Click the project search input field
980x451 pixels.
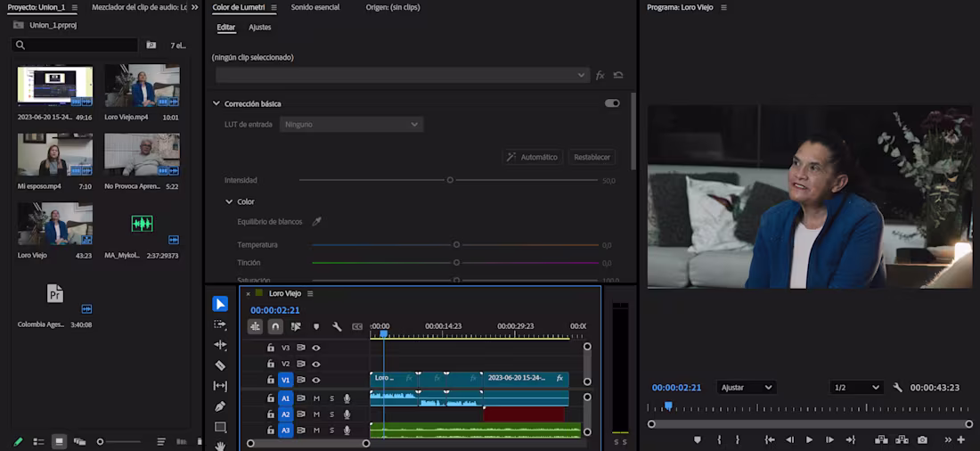(x=74, y=45)
